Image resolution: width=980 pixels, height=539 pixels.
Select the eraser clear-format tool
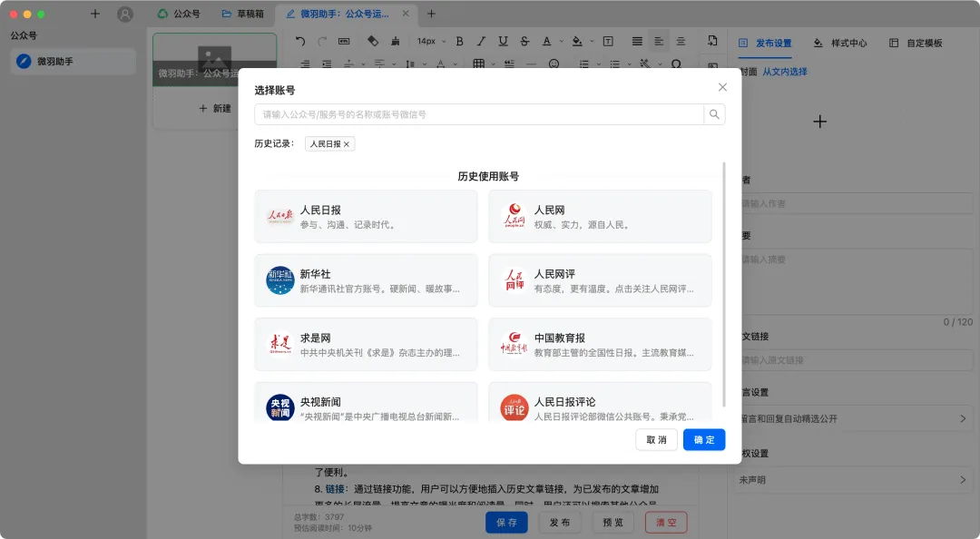tap(373, 41)
